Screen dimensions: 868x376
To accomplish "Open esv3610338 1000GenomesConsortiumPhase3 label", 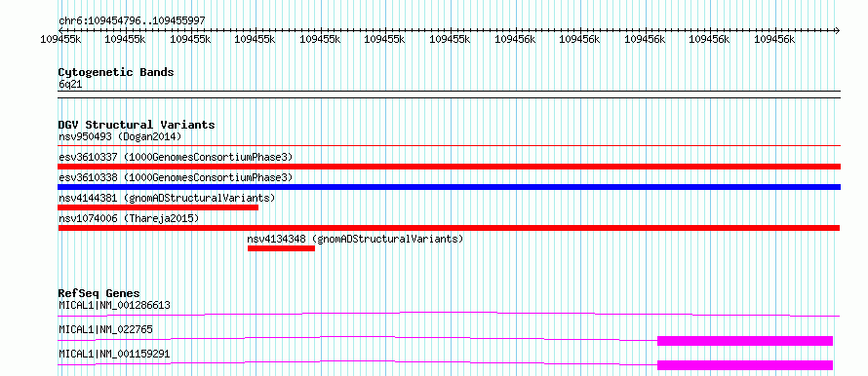I will tap(176, 177).
